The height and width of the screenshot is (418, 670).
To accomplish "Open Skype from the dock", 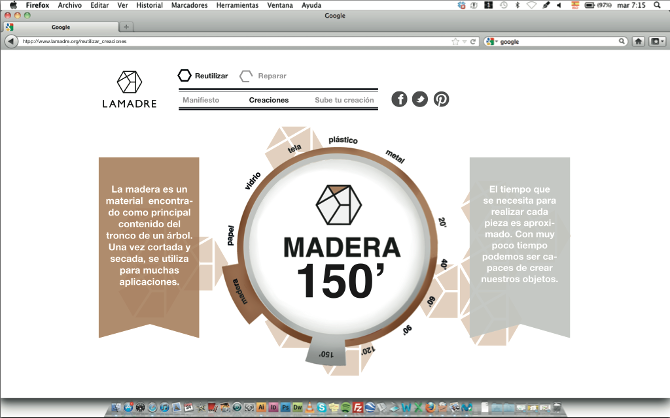I will pos(322,408).
